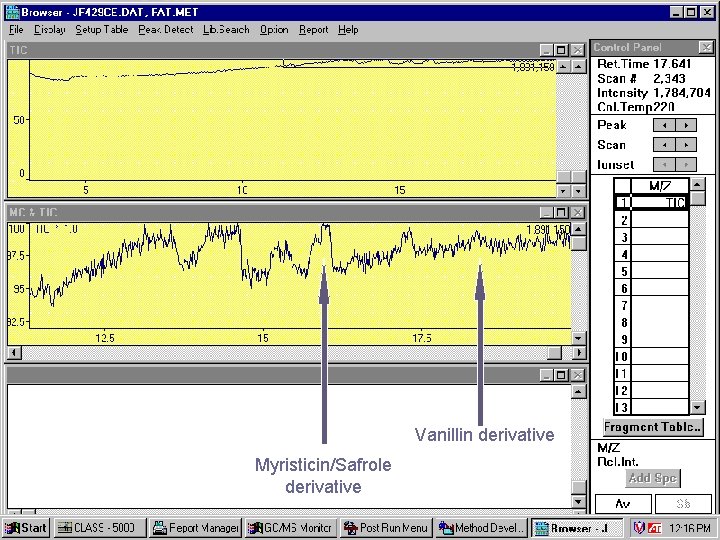The image size is (720, 540).
Task: Maximize the MC & TIC window
Action: pyautogui.click(x=561, y=212)
